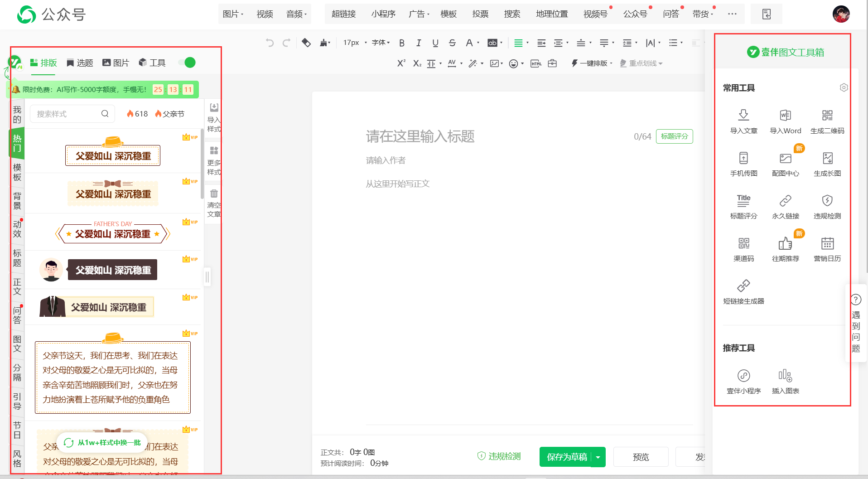Expand the arrow next to 保存为草稿
This screenshot has height=479, width=868.
(598, 457)
